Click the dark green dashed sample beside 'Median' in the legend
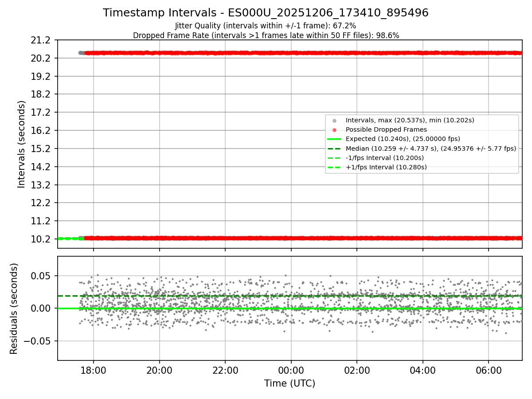Image resolution: width=532 pixels, height=399 pixels. tap(335, 149)
